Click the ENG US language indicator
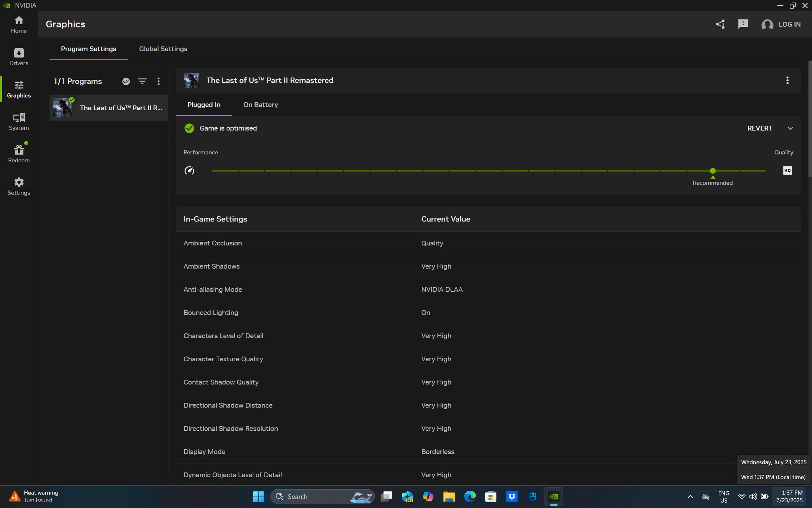 [x=723, y=497]
